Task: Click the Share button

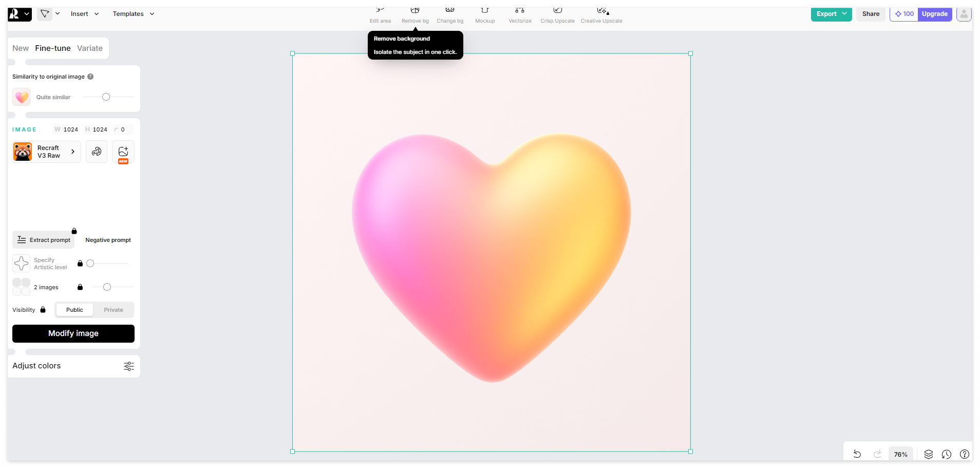Action: point(871,14)
